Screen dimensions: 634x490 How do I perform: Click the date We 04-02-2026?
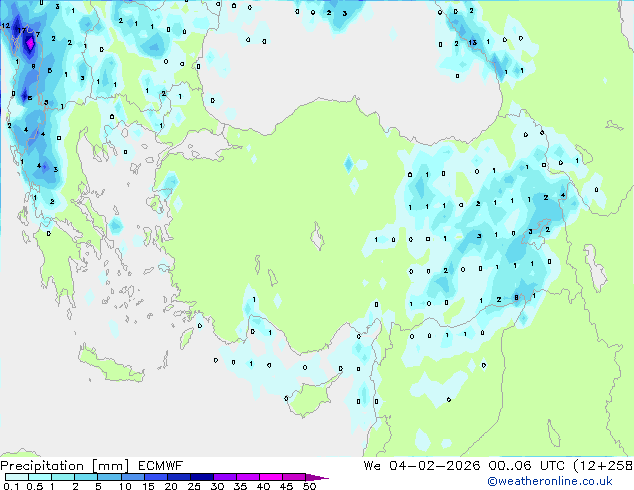(422, 466)
